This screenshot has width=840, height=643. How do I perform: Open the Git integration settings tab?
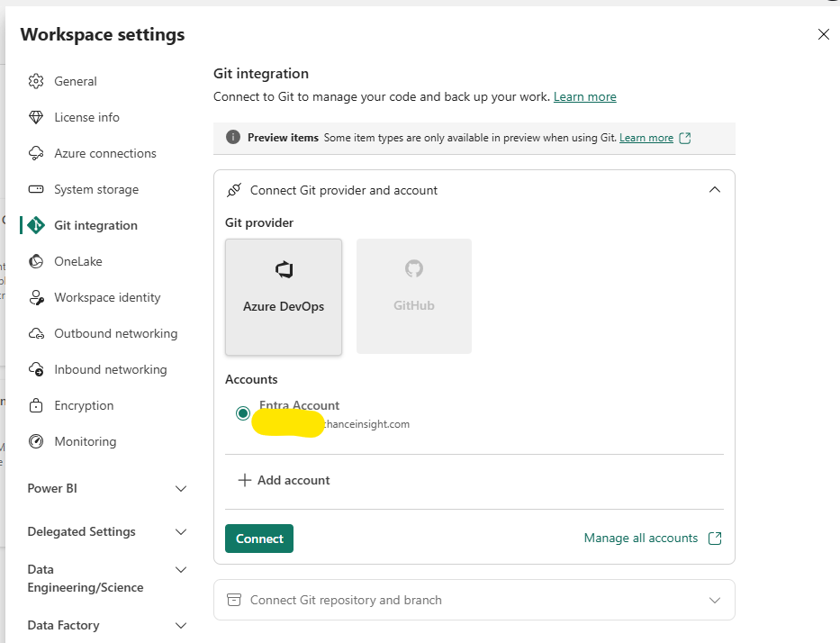[x=95, y=224]
